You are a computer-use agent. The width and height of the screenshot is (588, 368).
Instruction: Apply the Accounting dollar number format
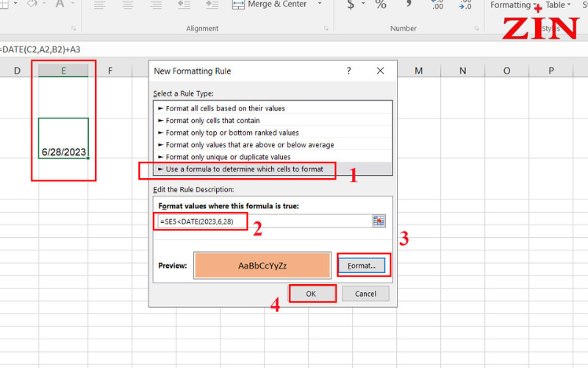pyautogui.click(x=351, y=4)
